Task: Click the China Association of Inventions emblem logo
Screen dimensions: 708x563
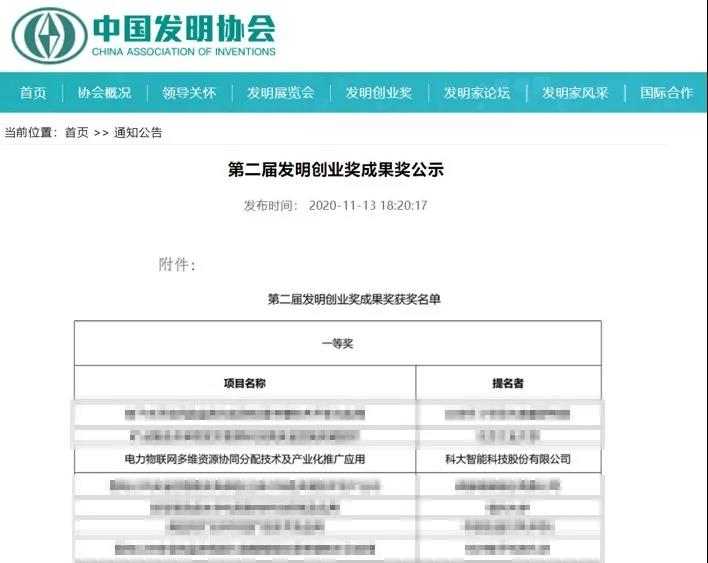Action: [49, 34]
